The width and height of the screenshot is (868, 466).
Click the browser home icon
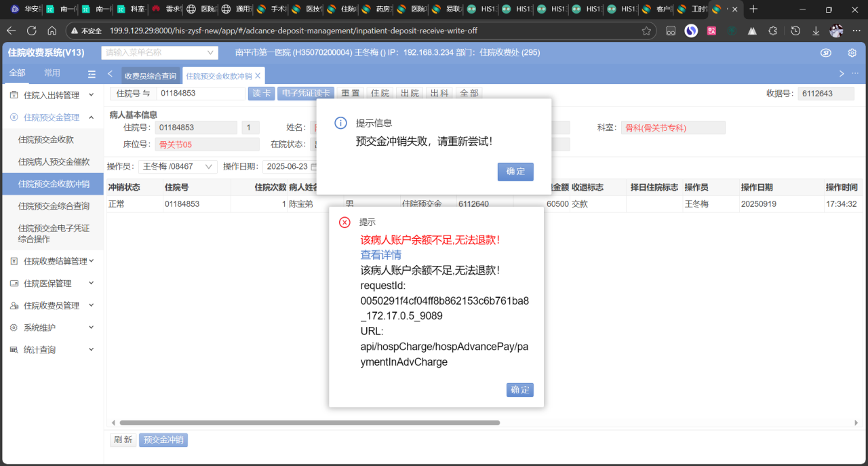click(x=52, y=31)
